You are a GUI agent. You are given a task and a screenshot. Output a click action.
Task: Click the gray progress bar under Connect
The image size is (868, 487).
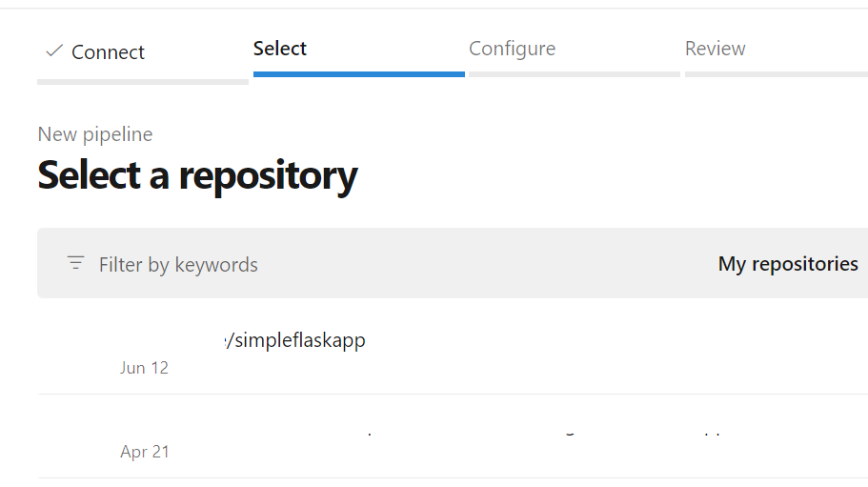click(x=143, y=82)
